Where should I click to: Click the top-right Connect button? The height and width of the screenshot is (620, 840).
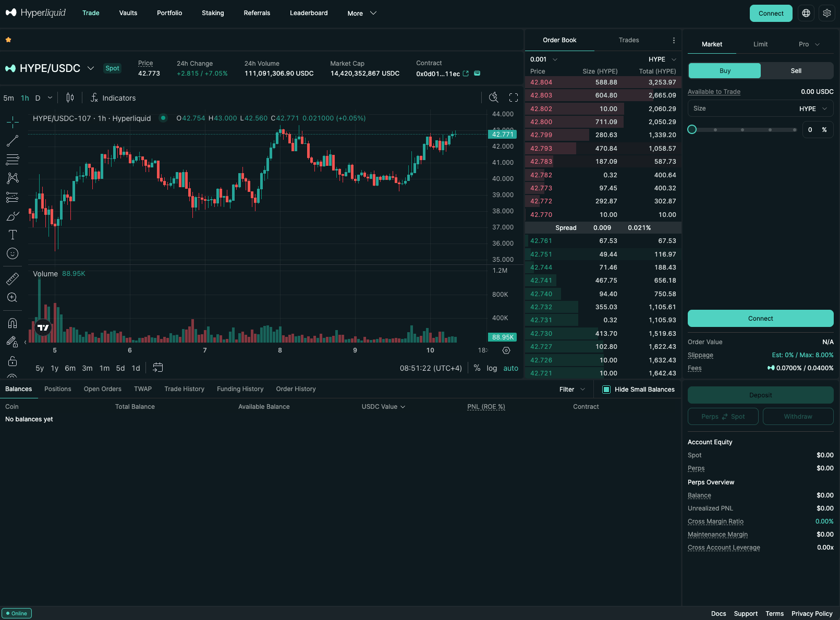(771, 14)
